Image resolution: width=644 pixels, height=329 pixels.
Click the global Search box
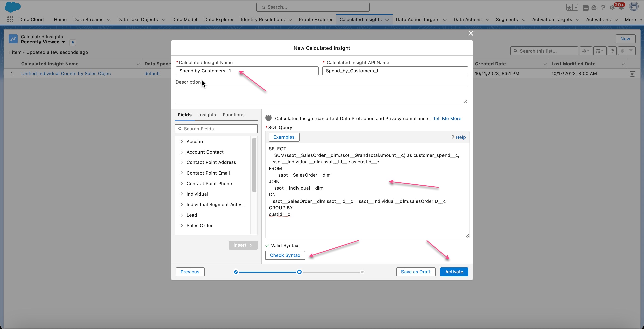(x=313, y=7)
